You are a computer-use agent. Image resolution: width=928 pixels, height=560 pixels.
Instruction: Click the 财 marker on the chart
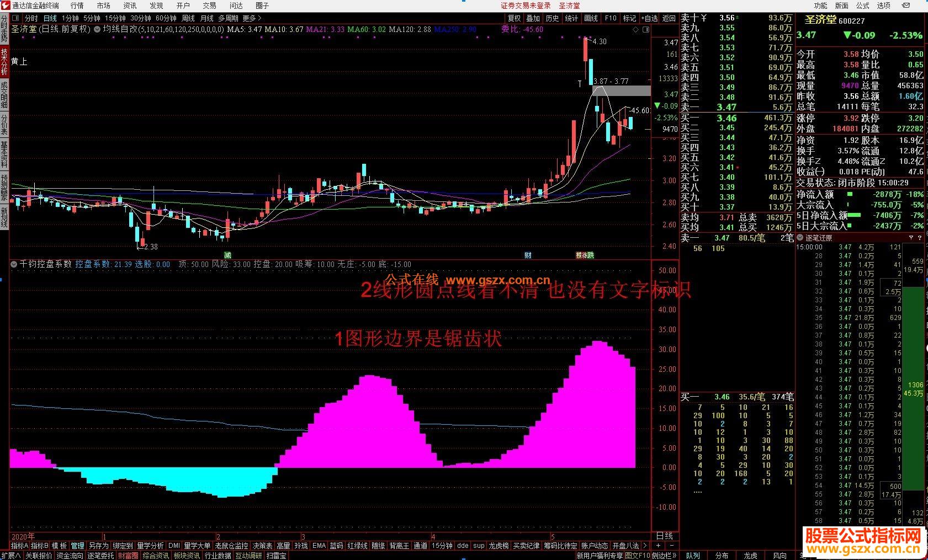(528, 255)
